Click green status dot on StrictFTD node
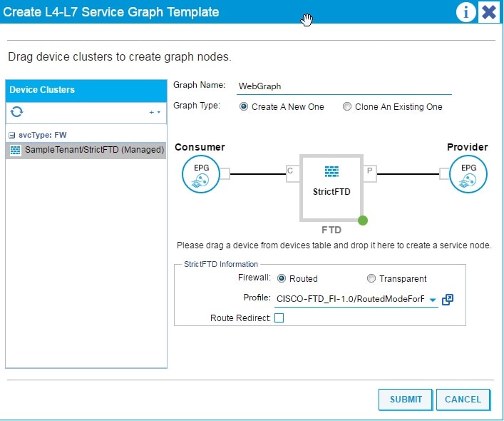 [x=363, y=220]
